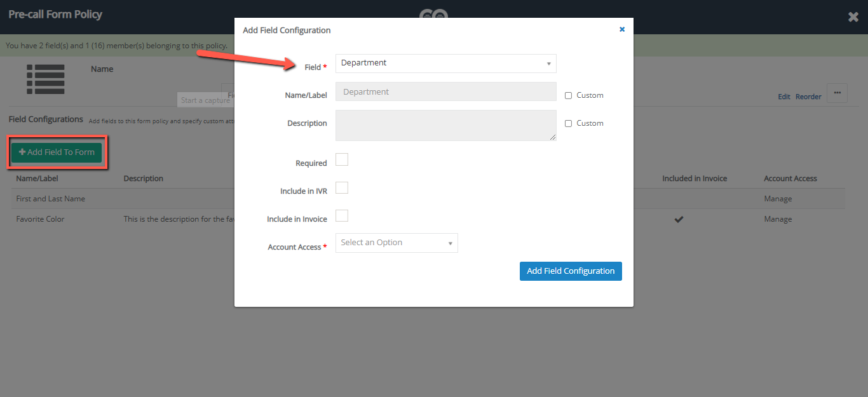Close the Pre-call Form Policy panel

click(853, 17)
